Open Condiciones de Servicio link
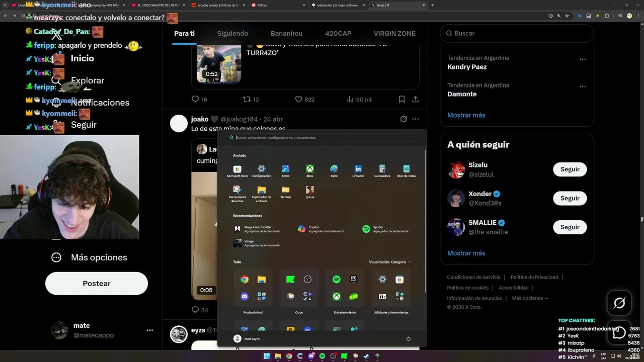This screenshot has width=644, height=362. 474,277
